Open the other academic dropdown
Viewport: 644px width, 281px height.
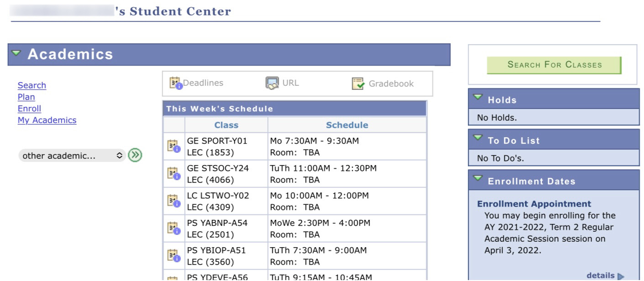pyautogui.click(x=72, y=156)
